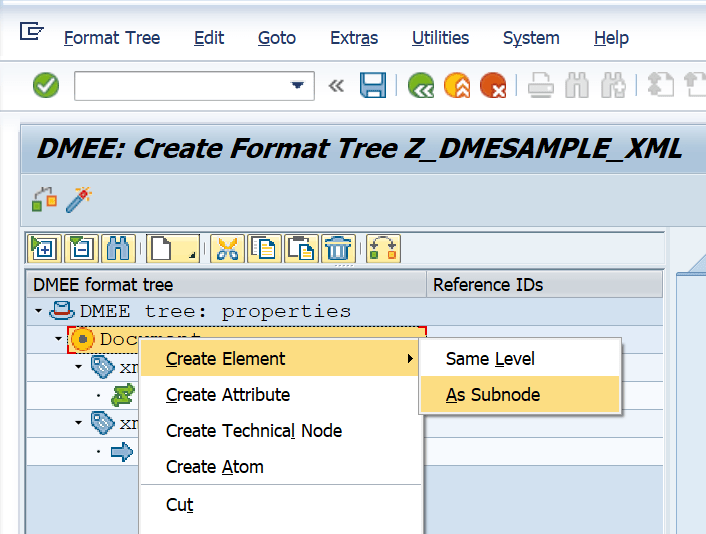Select the DMEE tree: properties row text
706x534 pixels.
click(215, 311)
